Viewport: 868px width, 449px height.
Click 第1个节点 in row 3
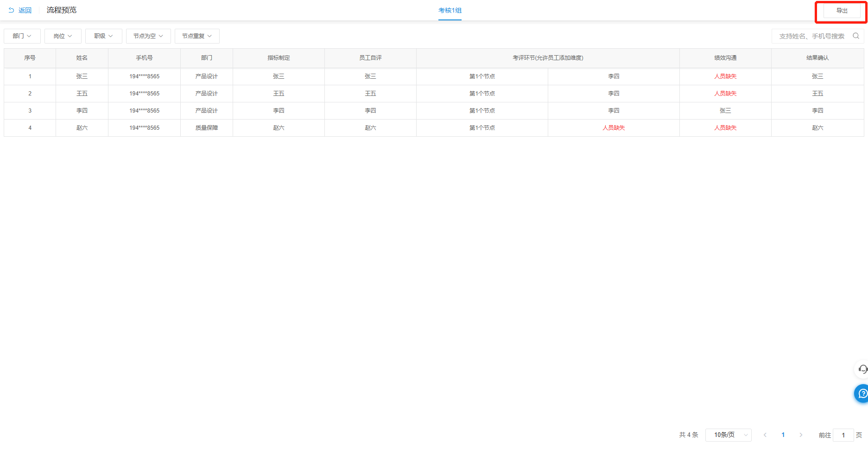pos(482,111)
